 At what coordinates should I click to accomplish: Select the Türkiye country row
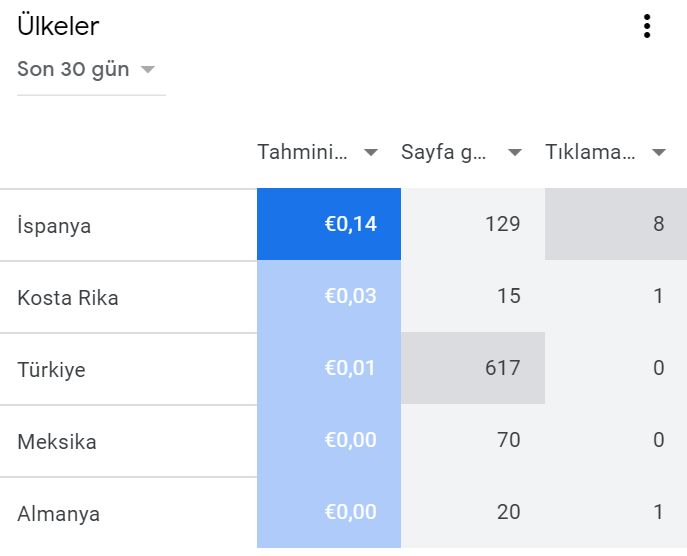pyautogui.click(x=344, y=368)
